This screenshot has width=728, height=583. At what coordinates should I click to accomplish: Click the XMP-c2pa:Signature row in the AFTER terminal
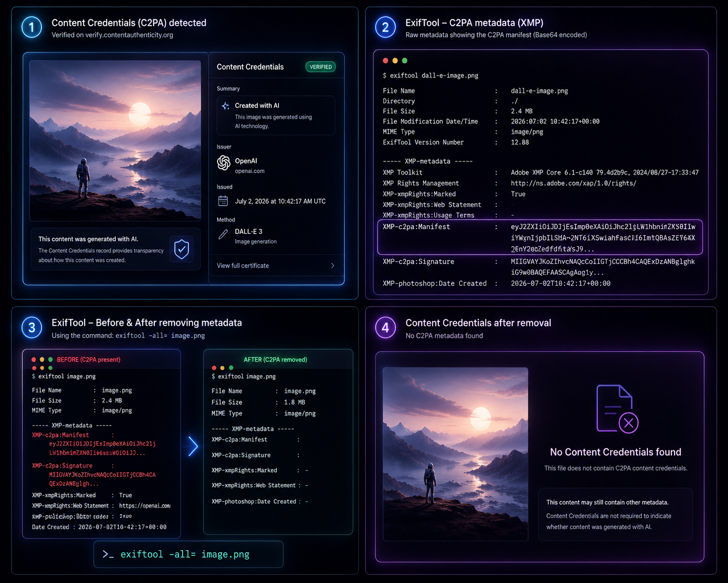tap(255, 455)
